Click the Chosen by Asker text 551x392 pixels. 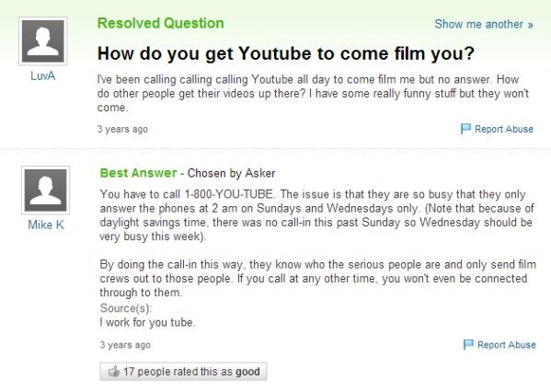231,173
